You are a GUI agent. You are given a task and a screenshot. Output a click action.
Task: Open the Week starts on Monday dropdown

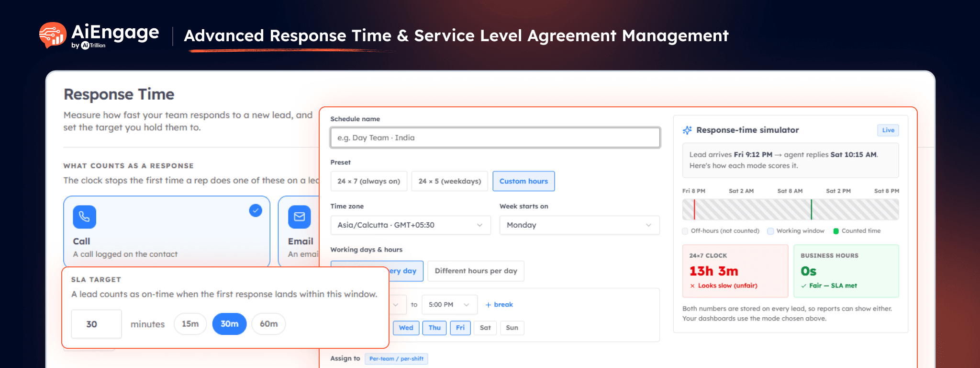tap(579, 225)
